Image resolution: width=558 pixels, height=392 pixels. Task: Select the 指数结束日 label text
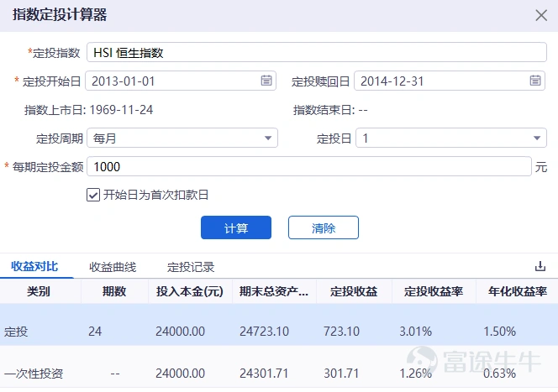click(x=324, y=110)
